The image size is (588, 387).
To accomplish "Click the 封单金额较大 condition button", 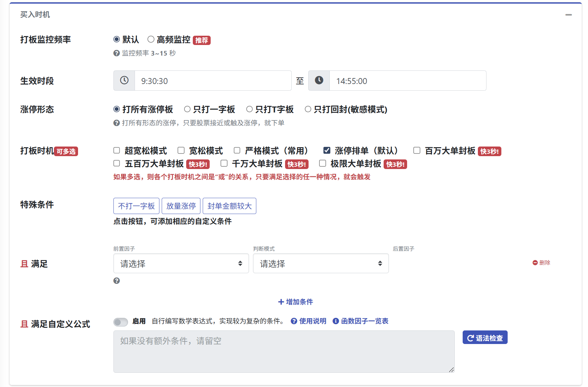I will [x=229, y=206].
